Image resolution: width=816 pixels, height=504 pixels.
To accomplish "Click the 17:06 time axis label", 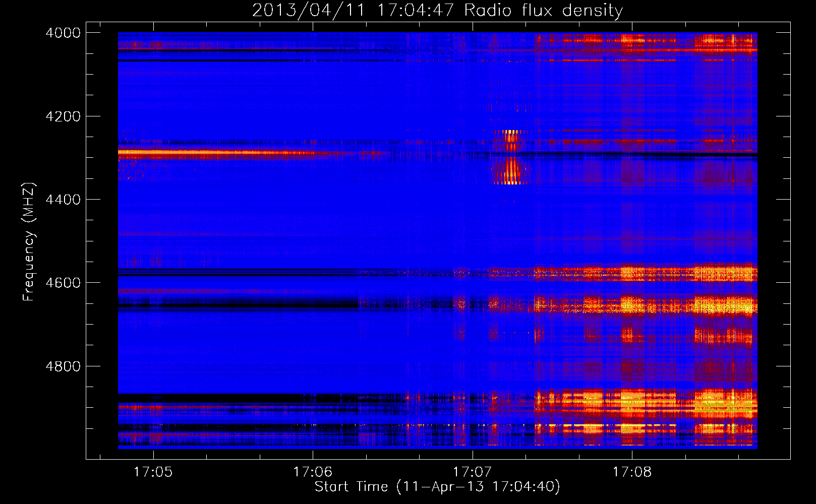I will coord(313,472).
